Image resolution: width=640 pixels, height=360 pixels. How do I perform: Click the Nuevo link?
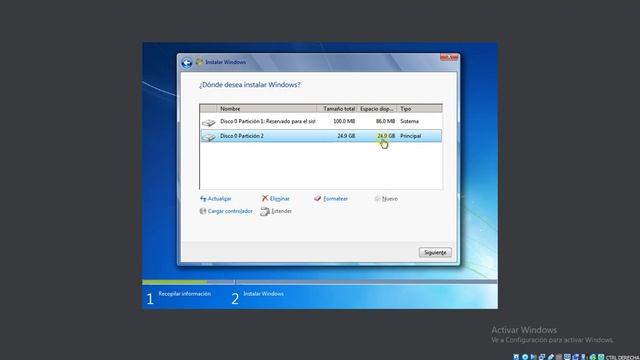390,199
